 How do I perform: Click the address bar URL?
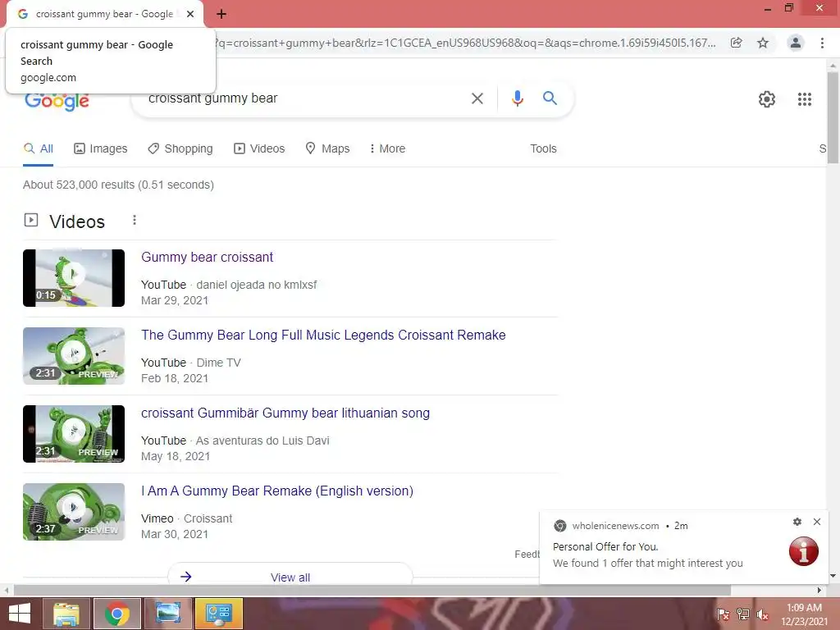[465, 43]
